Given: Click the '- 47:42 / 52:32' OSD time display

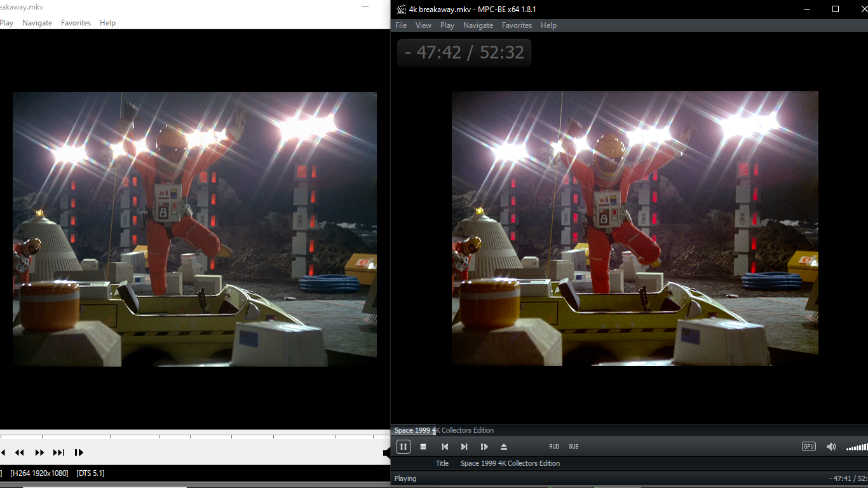Looking at the screenshot, I should tap(464, 52).
